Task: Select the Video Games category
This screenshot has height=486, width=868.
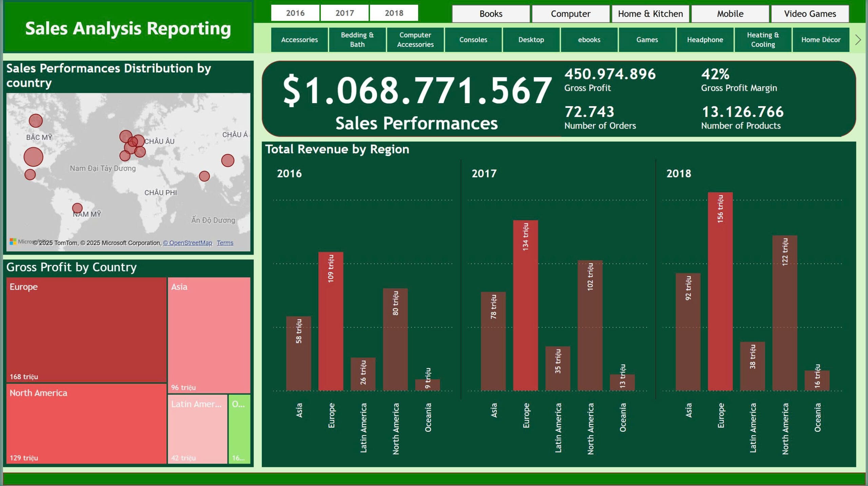Action: (810, 14)
